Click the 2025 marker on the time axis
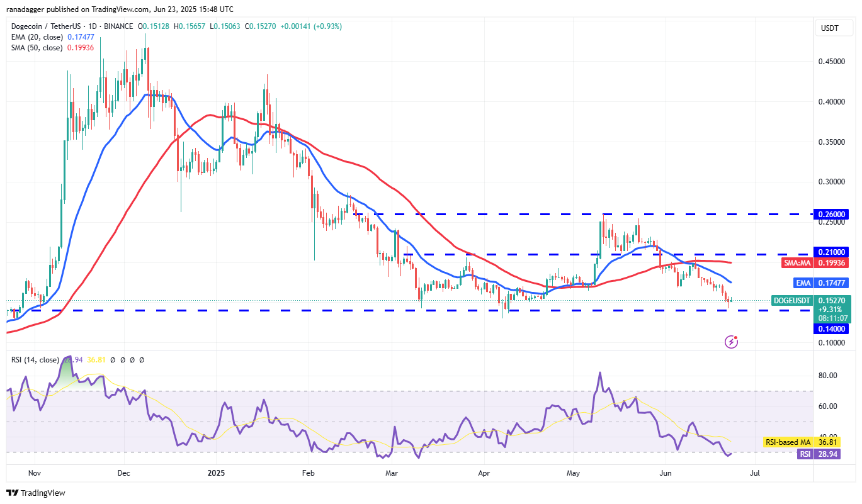Image resolution: width=862 pixels, height=504 pixels. 216,472
